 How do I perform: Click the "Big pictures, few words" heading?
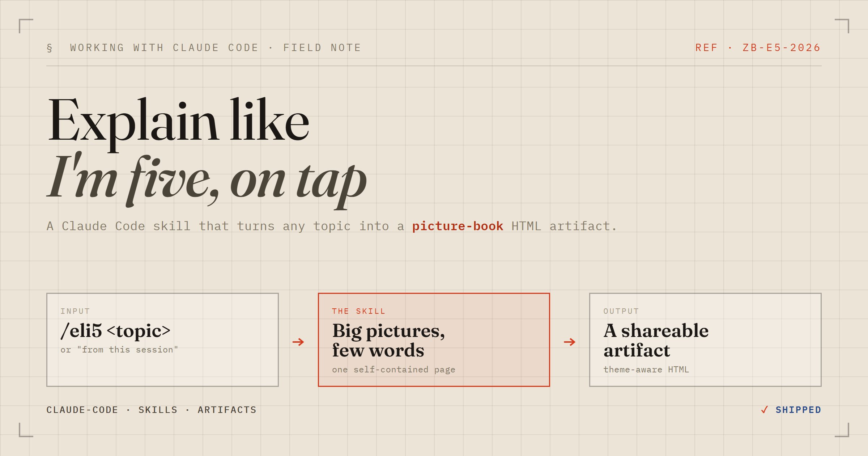coord(388,340)
